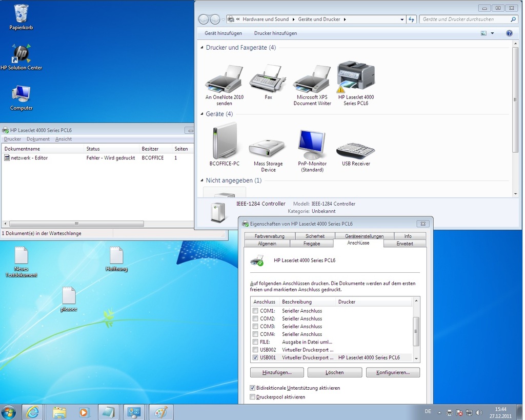
Task: Select Neues Textdokument file on desktop
Action: click(21, 262)
